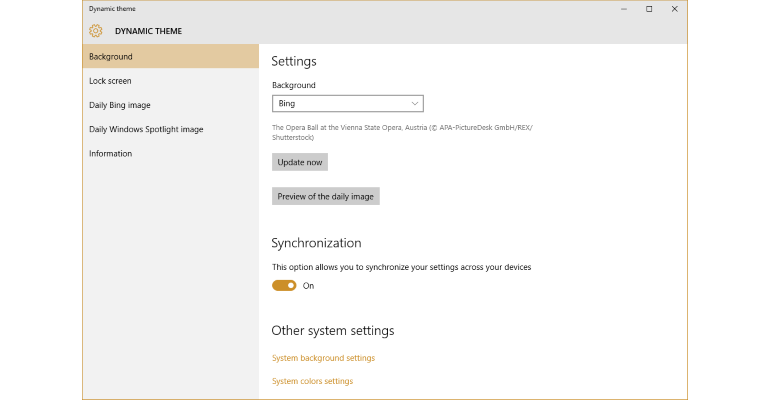The height and width of the screenshot is (400, 770).
Task: Open the Background source combo box showing Bing
Action: pos(348,104)
